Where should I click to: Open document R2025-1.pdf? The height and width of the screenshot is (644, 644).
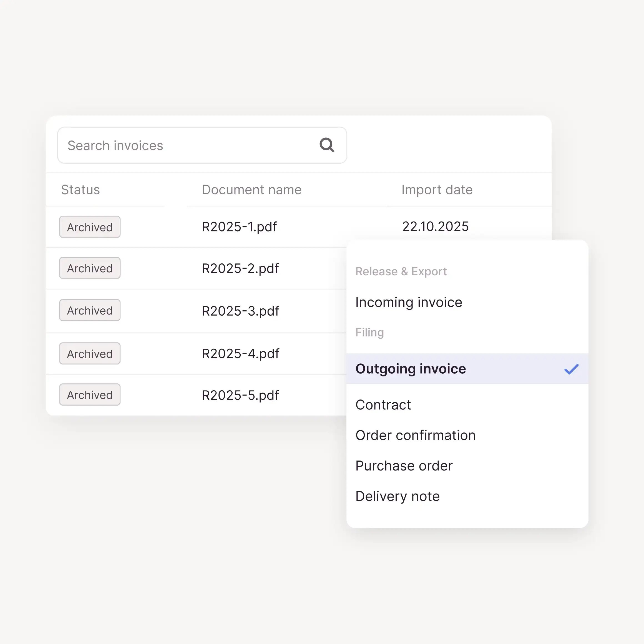point(239,227)
